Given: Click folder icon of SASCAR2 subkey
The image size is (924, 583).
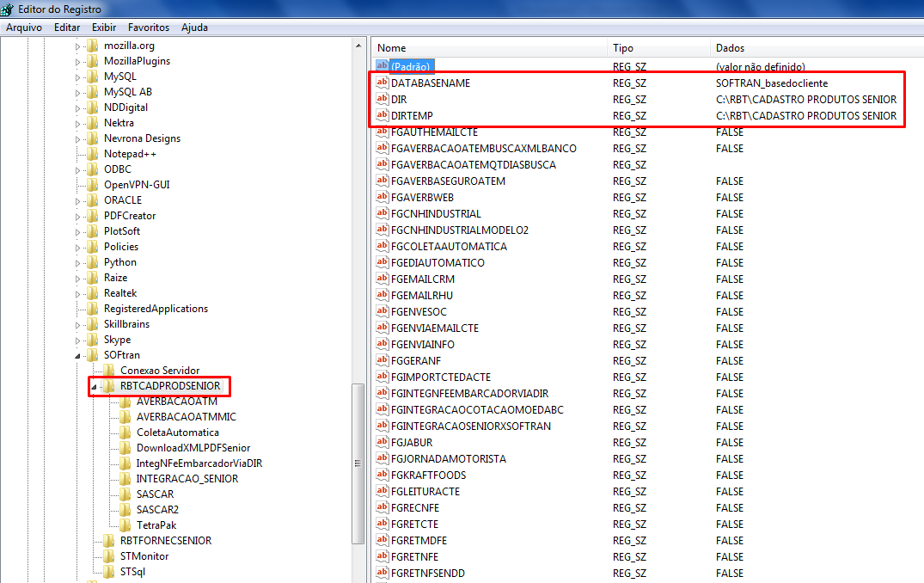Looking at the screenshot, I should pyautogui.click(x=125, y=509).
